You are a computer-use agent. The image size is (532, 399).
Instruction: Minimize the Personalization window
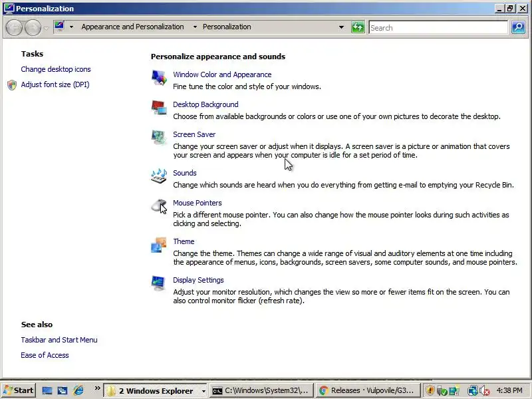tap(499, 9)
